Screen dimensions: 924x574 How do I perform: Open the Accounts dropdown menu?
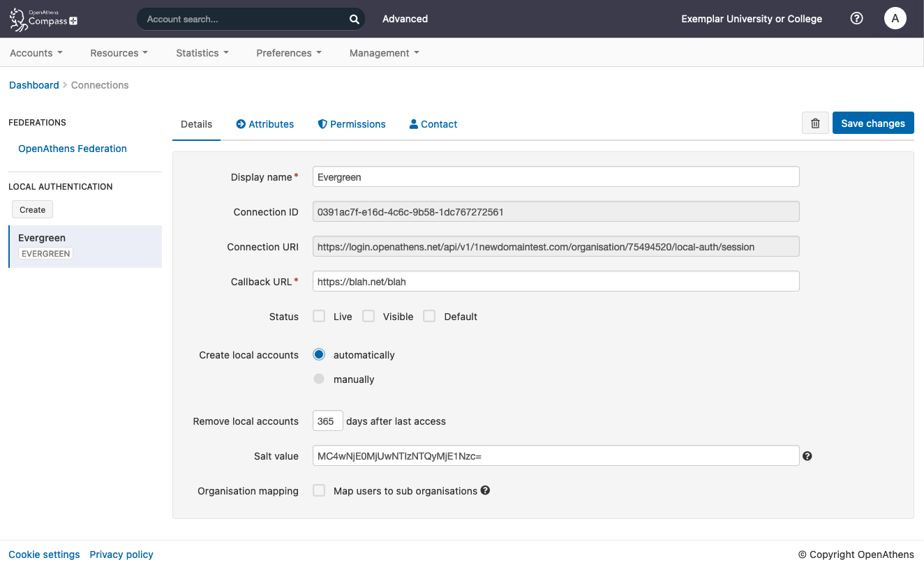pyautogui.click(x=36, y=52)
